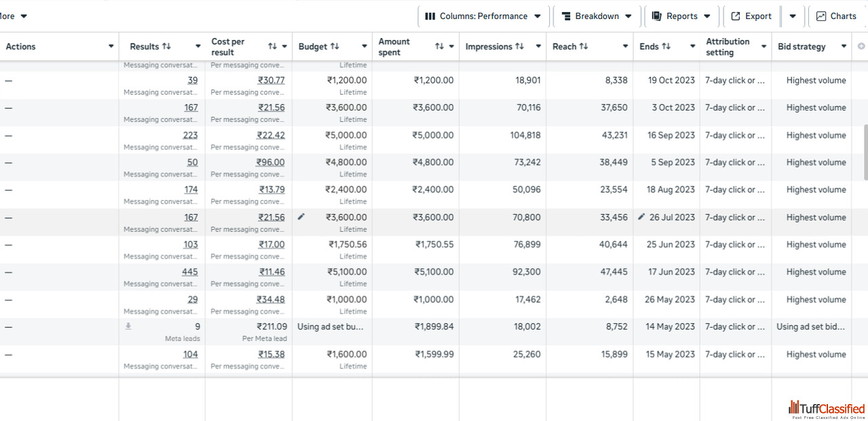
Task: Sort the Impressions column
Action: [519, 47]
